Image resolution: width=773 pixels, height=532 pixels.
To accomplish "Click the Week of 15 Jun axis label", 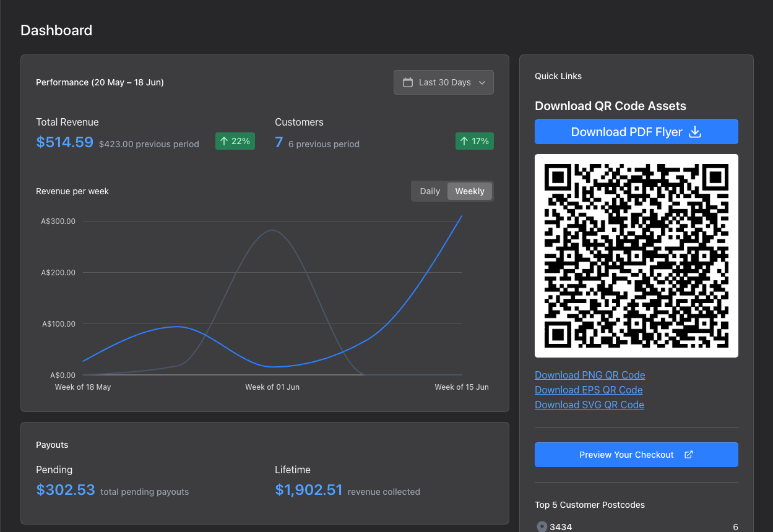I will (462, 387).
